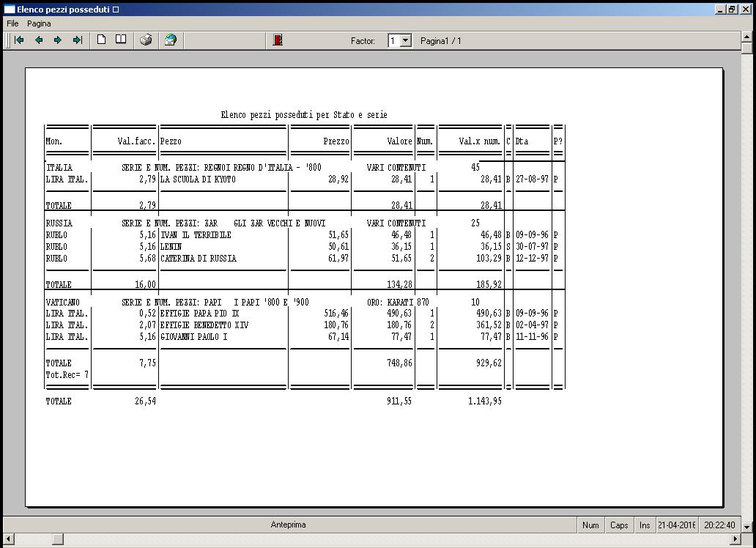Viewport: 756px width, 548px height.
Task: Click the Num indicator in status bar
Action: click(x=590, y=525)
